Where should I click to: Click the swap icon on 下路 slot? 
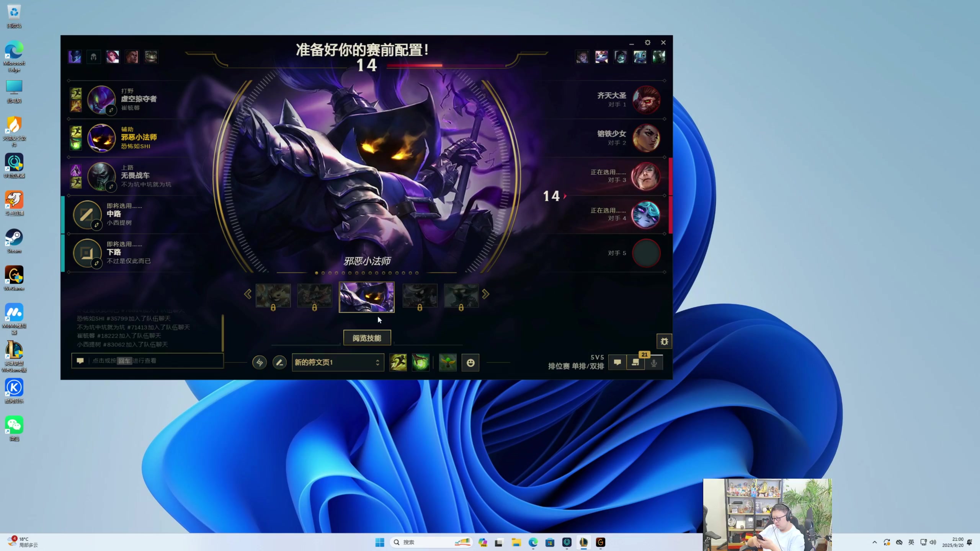click(x=96, y=263)
